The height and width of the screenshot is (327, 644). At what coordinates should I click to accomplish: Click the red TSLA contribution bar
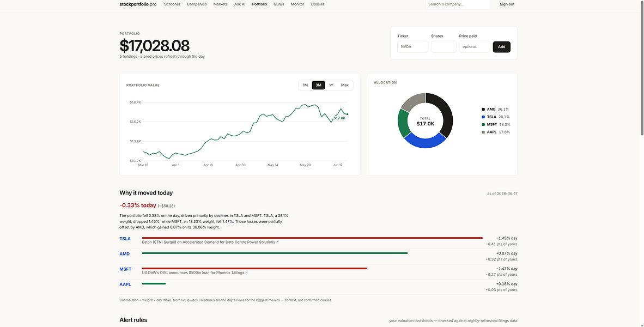tap(312, 238)
